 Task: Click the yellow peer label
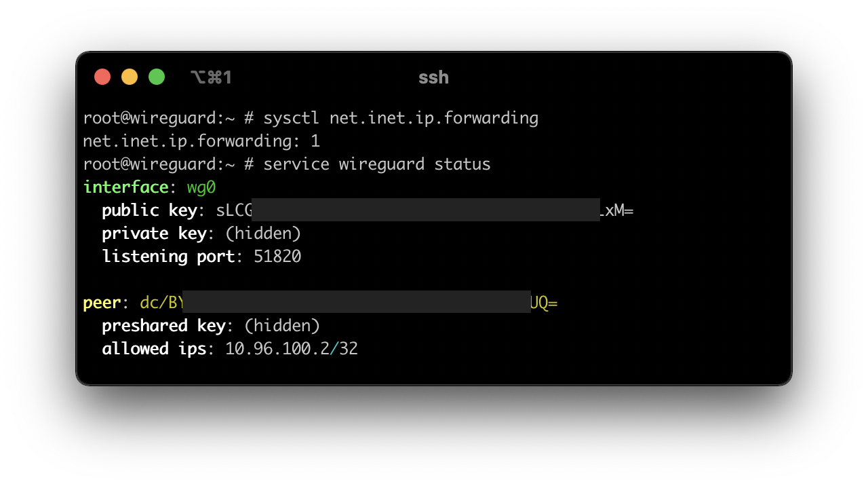(x=102, y=303)
